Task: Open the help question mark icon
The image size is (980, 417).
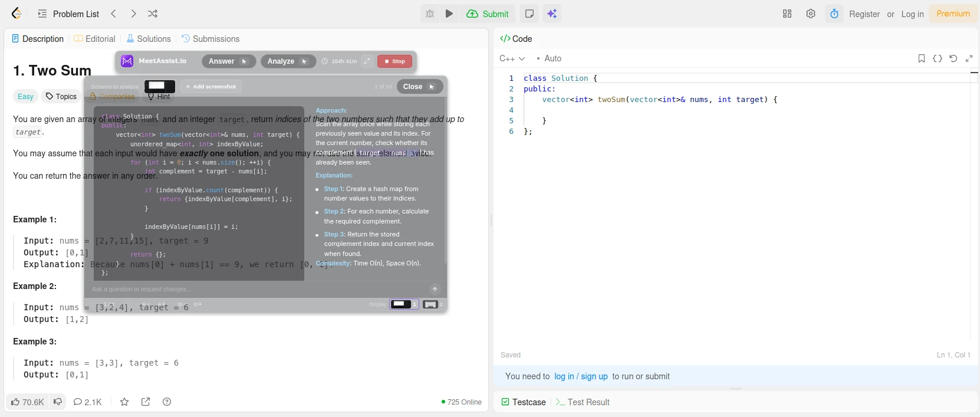Action: pyautogui.click(x=167, y=402)
